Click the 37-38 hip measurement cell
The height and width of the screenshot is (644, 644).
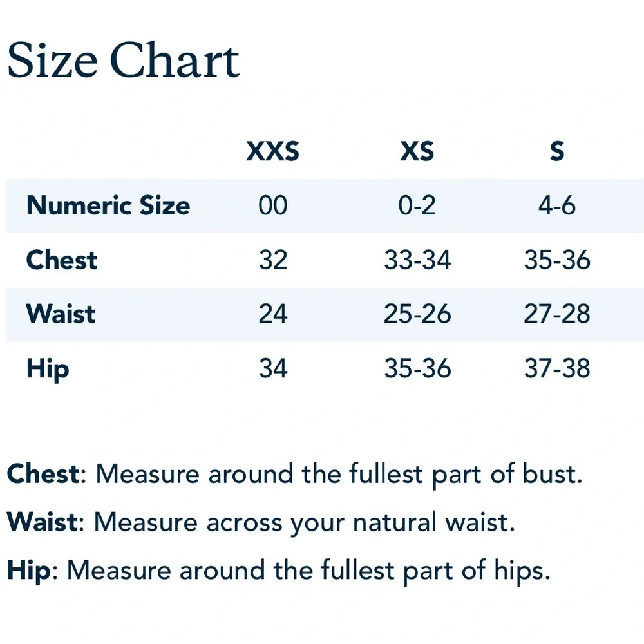[x=557, y=368]
